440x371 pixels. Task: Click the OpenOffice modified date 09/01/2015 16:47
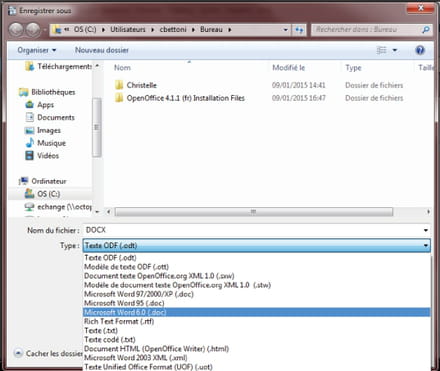click(298, 98)
